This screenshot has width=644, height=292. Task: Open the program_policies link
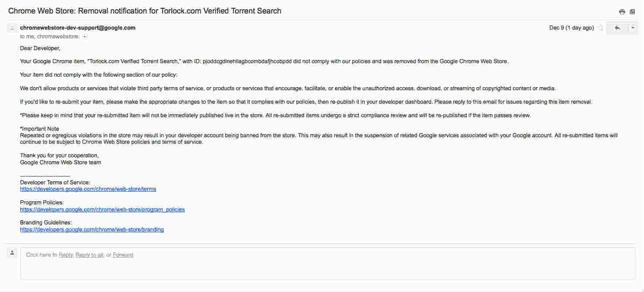tap(102, 210)
